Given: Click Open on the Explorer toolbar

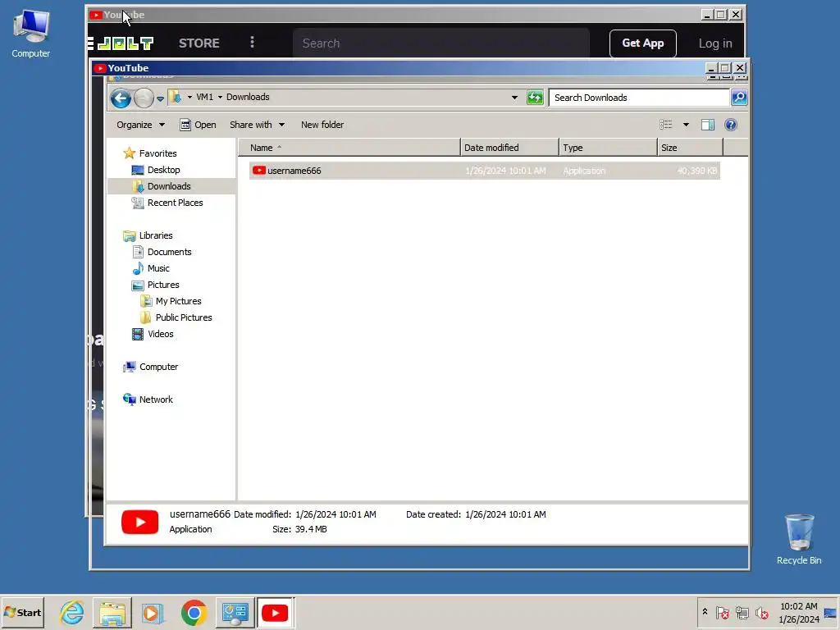Looking at the screenshot, I should (x=198, y=125).
